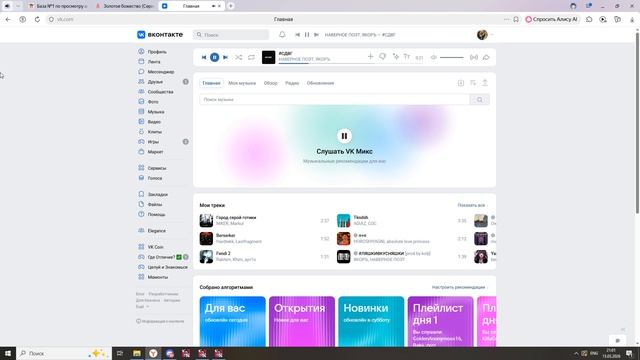Viewport: 640px width, 360px height.
Task: Click the upload audio icon
Action: point(485,83)
